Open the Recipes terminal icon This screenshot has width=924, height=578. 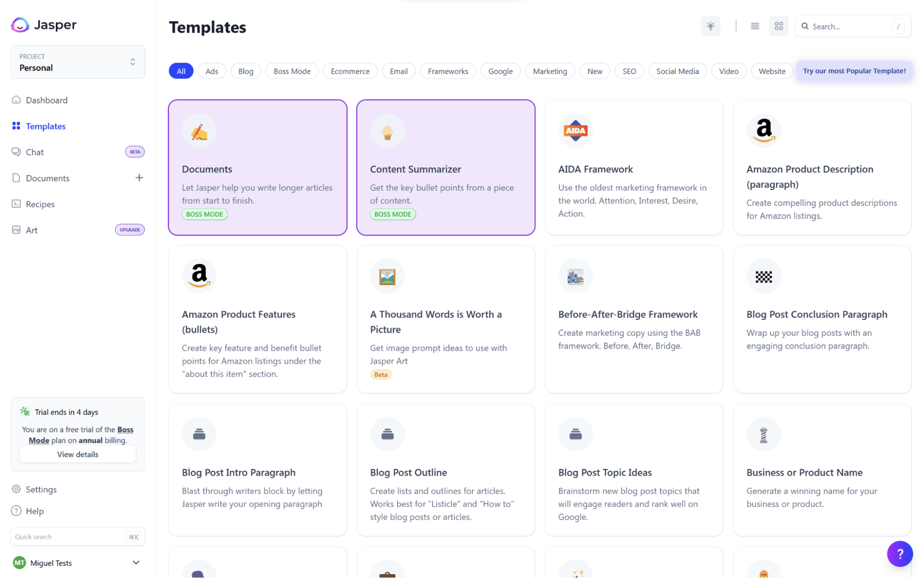16,204
